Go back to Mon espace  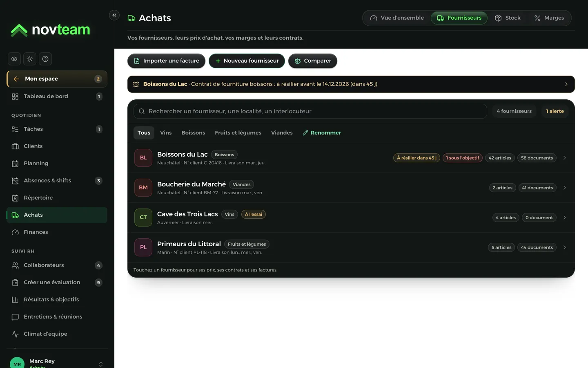pyautogui.click(x=57, y=79)
